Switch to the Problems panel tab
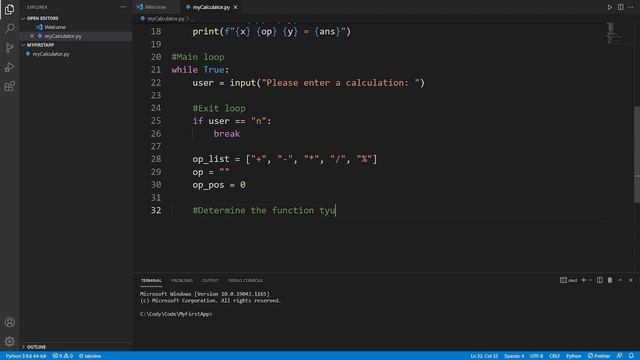This screenshot has width=640, height=360. tap(182, 280)
